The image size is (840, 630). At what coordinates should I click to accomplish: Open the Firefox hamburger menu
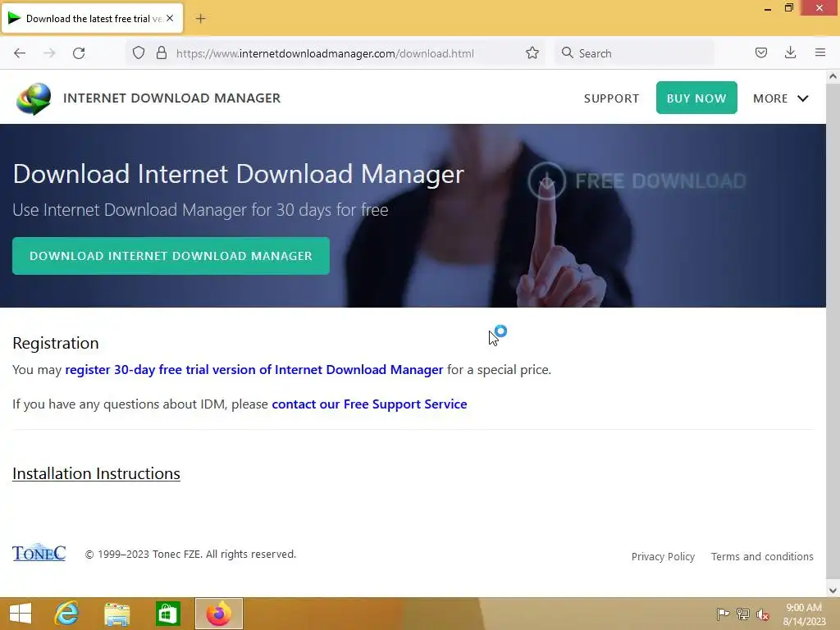coord(820,53)
